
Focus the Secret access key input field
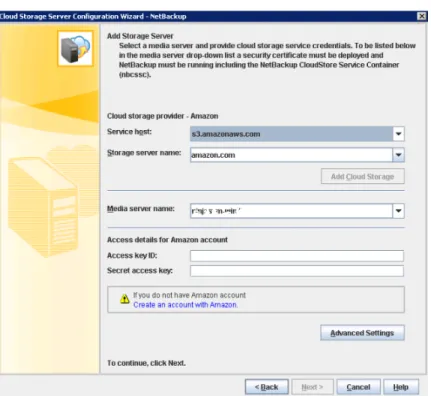[x=297, y=271]
